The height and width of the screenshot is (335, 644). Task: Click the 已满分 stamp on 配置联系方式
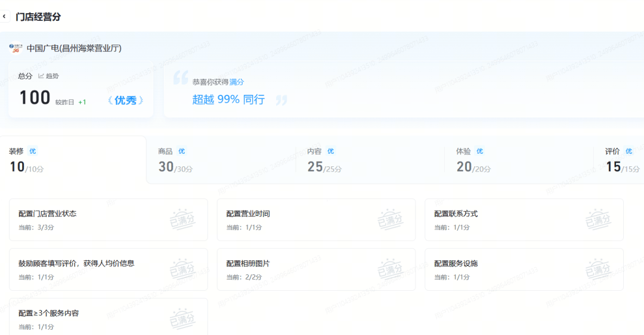click(598, 219)
